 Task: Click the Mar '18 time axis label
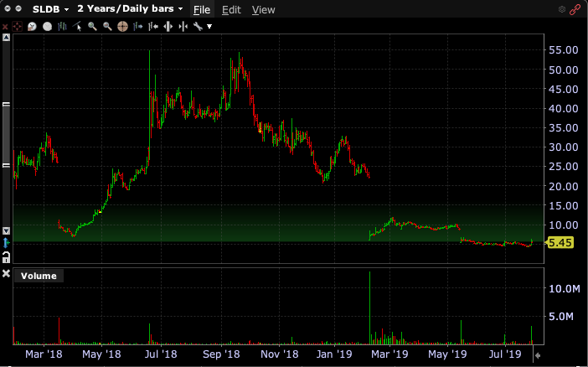click(44, 354)
